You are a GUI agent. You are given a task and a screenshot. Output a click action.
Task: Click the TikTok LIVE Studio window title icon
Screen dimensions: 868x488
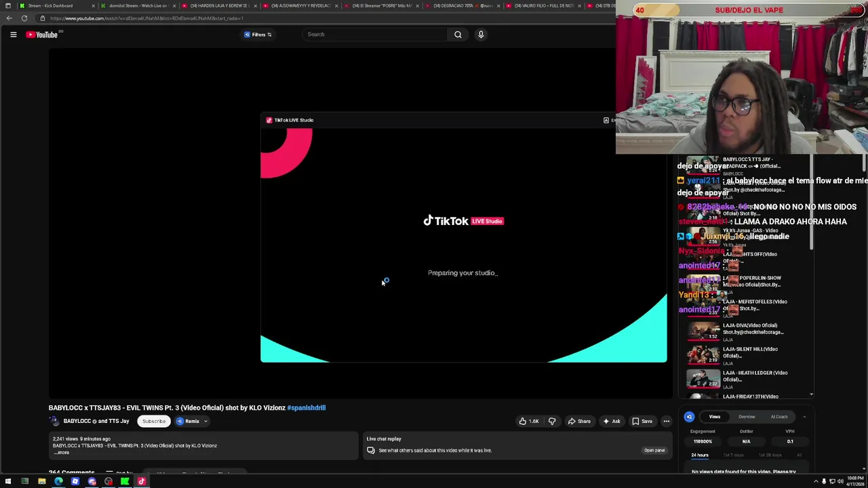pyautogui.click(x=269, y=120)
